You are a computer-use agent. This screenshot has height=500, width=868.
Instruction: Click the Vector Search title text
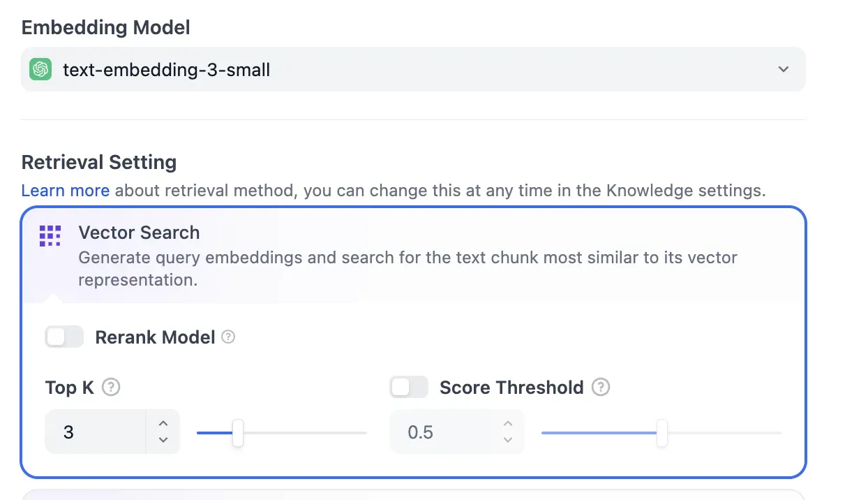pyautogui.click(x=139, y=233)
